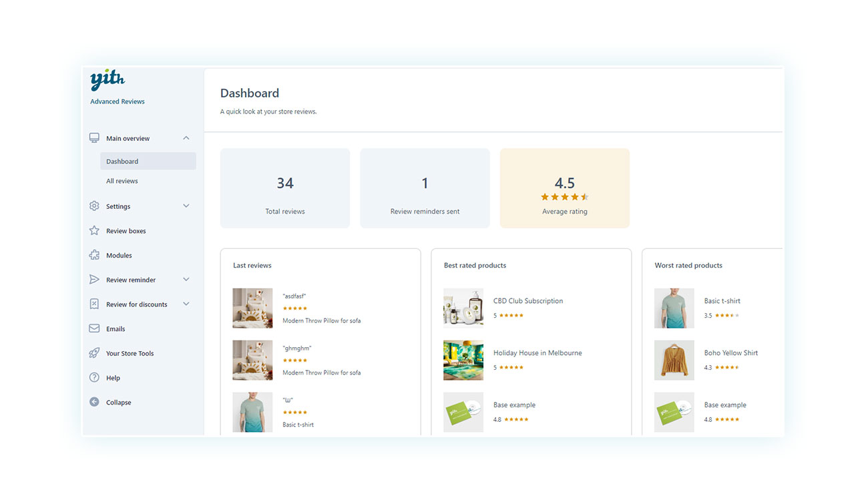Click Boho Yellow Shirt 4.3 star rating
The height and width of the screenshot is (504, 868).
point(727,367)
